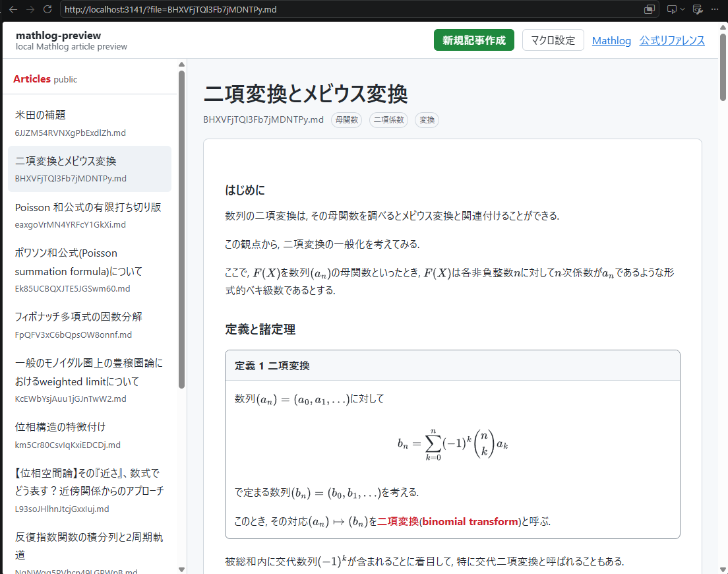This screenshot has height=574, width=728.
Task: Open the 公式リファレンス link
Action: (672, 41)
